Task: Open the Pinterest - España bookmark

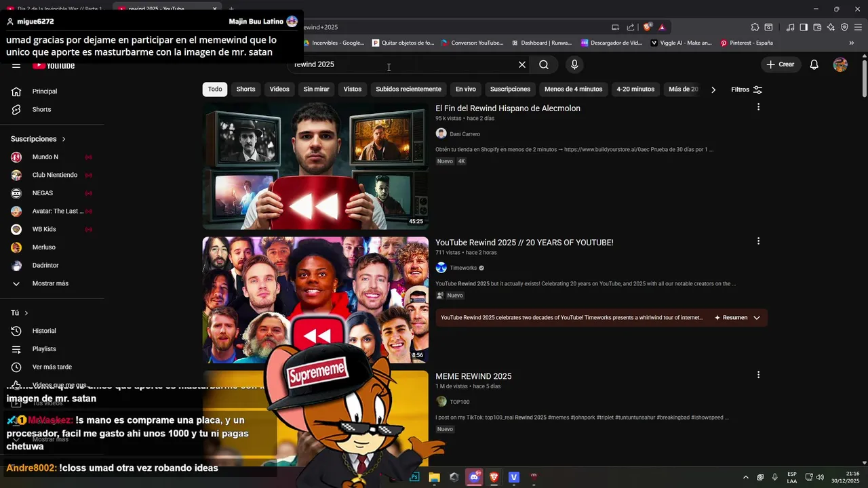Action: point(746,43)
